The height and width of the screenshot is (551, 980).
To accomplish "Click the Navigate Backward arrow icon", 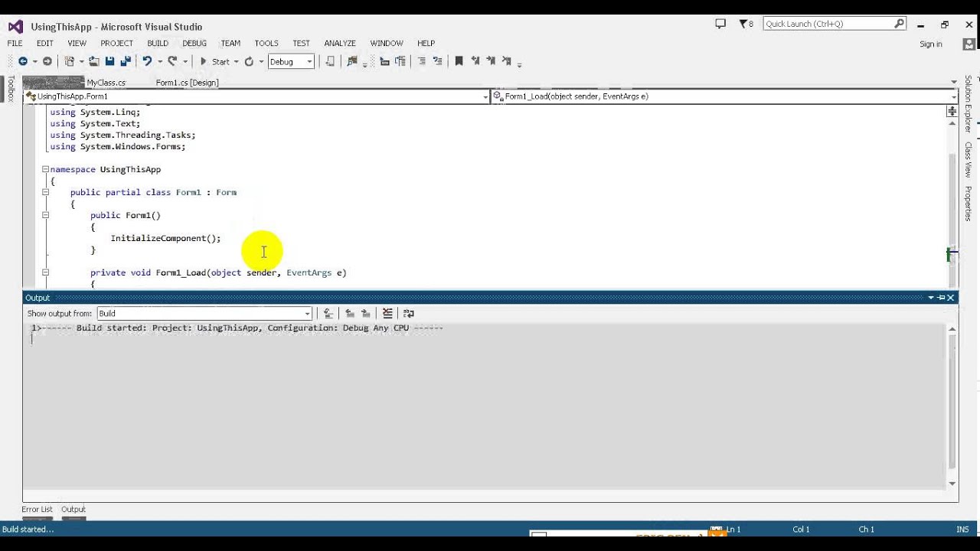I will click(23, 61).
